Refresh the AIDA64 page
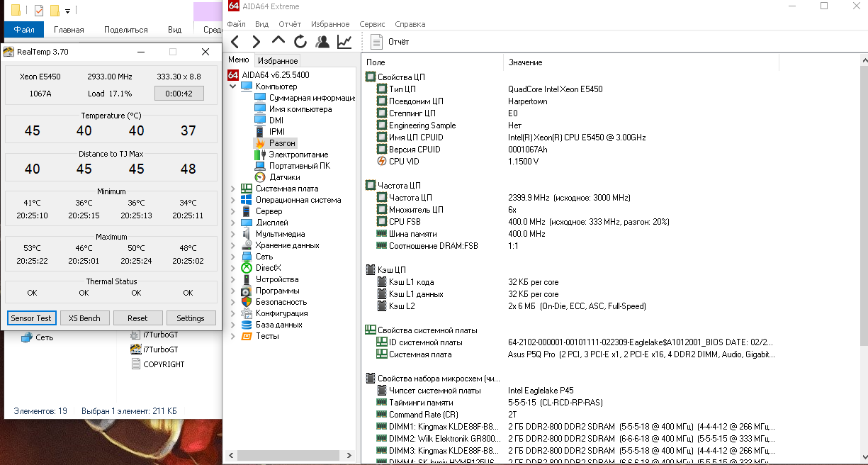This screenshot has width=868, height=465. (x=300, y=42)
